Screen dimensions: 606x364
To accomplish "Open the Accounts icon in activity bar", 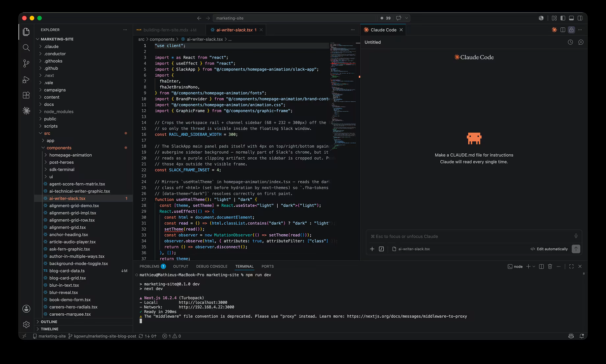I will (x=26, y=309).
